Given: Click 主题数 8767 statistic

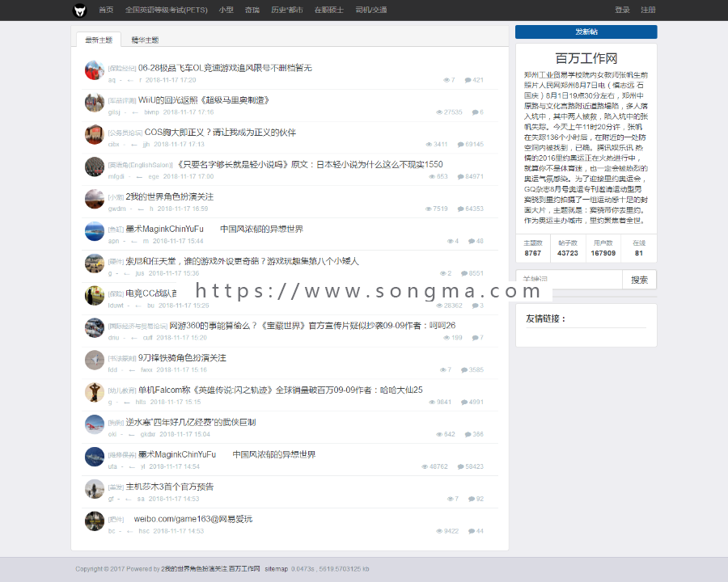Looking at the screenshot, I should pos(532,248).
